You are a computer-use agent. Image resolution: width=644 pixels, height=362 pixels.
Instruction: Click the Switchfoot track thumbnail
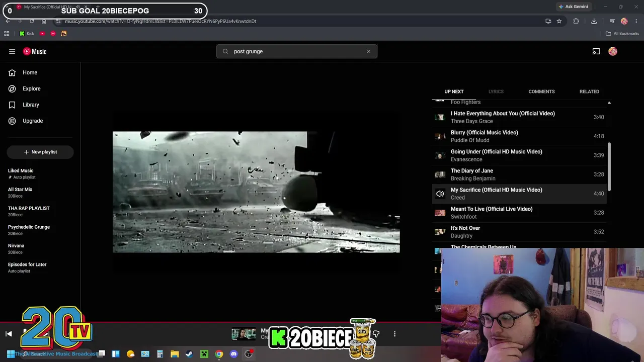click(440, 213)
